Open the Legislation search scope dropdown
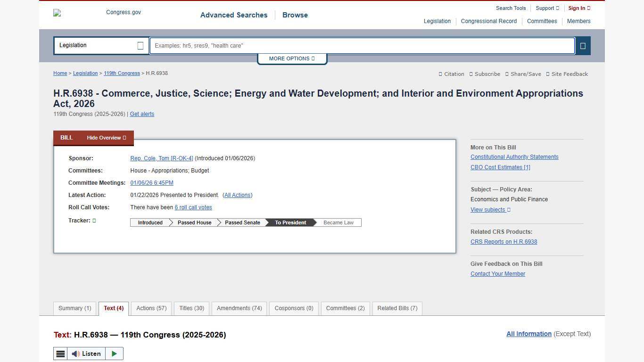 pyautogui.click(x=101, y=45)
